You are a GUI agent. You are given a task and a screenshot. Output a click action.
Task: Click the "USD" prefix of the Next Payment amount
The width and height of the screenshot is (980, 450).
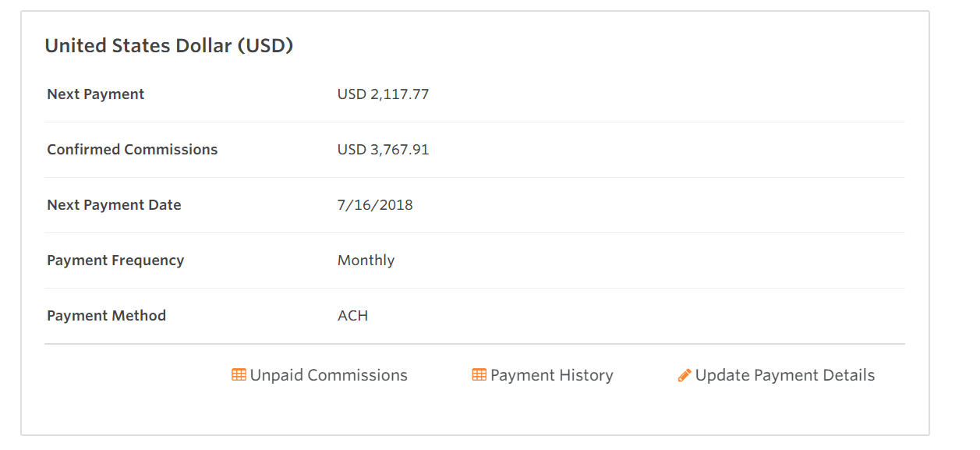[x=351, y=94]
